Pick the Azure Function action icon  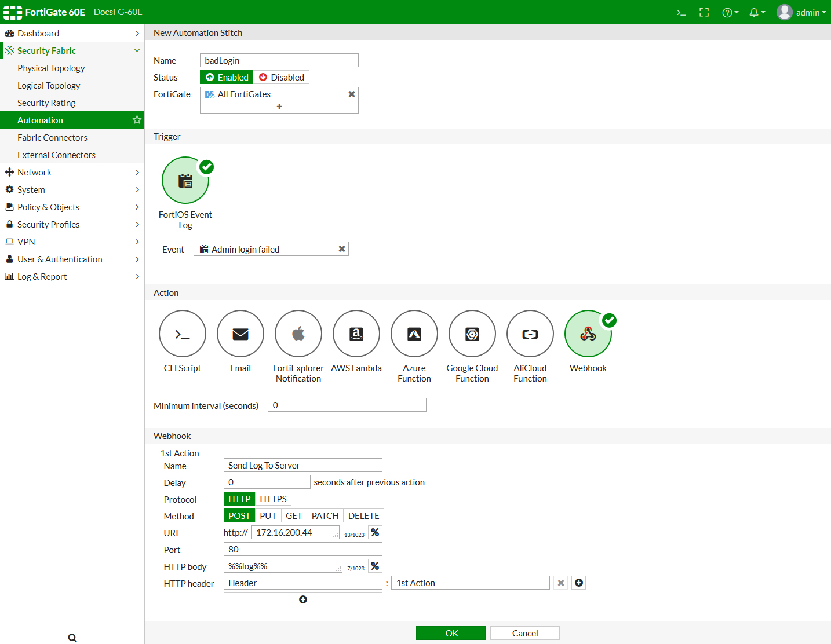pos(414,334)
